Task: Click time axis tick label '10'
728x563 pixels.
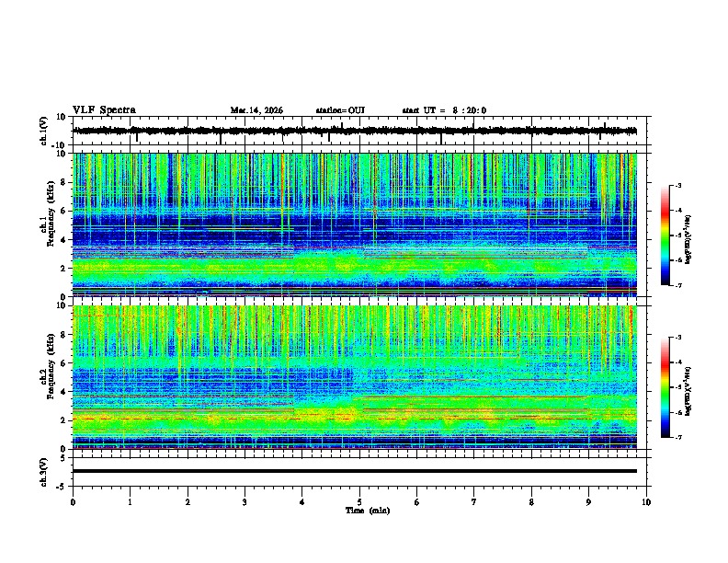Action: tap(646, 502)
